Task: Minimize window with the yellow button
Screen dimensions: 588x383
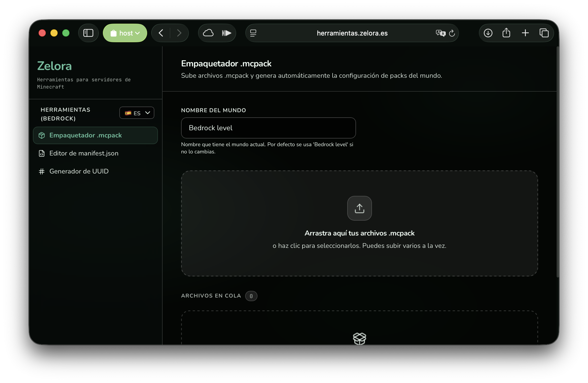Action: (54, 33)
